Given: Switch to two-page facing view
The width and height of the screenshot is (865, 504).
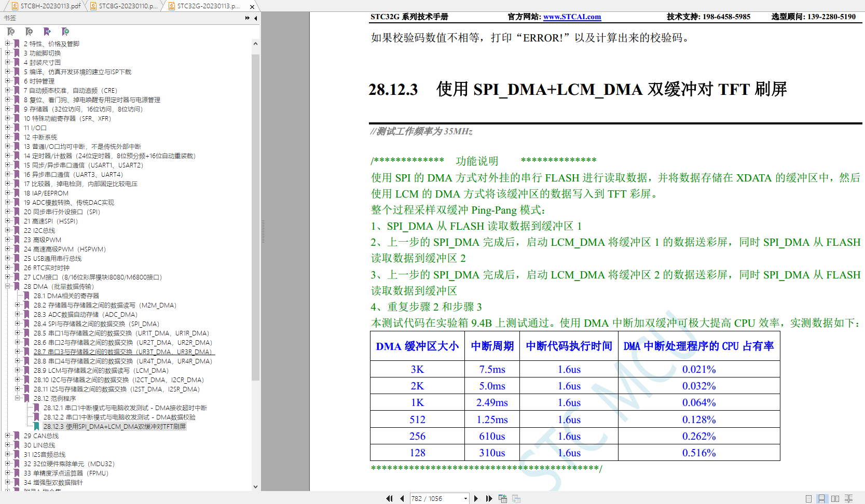Looking at the screenshot, I should (835, 498).
